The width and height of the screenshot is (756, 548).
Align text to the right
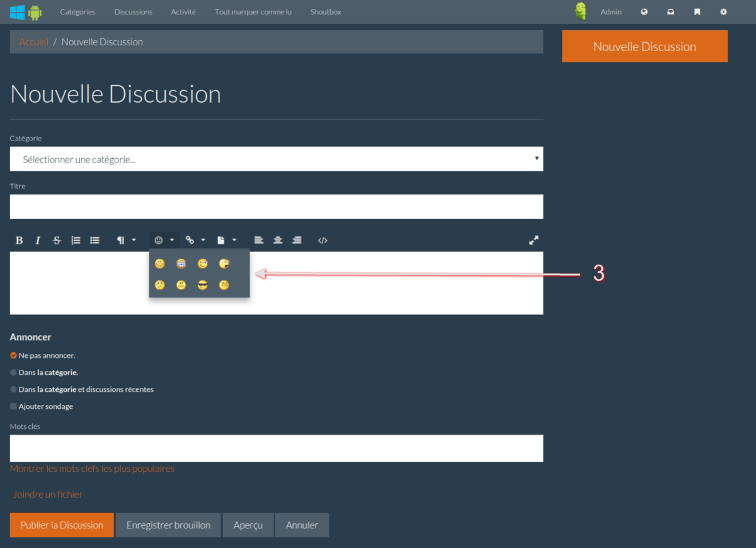click(297, 240)
